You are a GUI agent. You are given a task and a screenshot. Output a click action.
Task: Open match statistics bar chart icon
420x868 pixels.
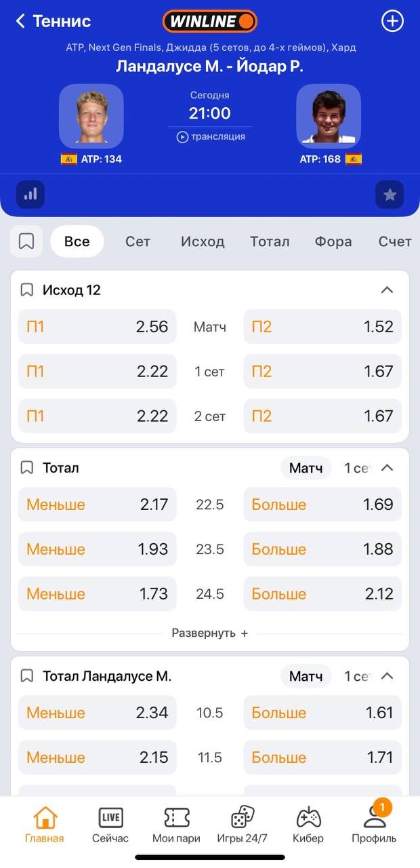30,195
